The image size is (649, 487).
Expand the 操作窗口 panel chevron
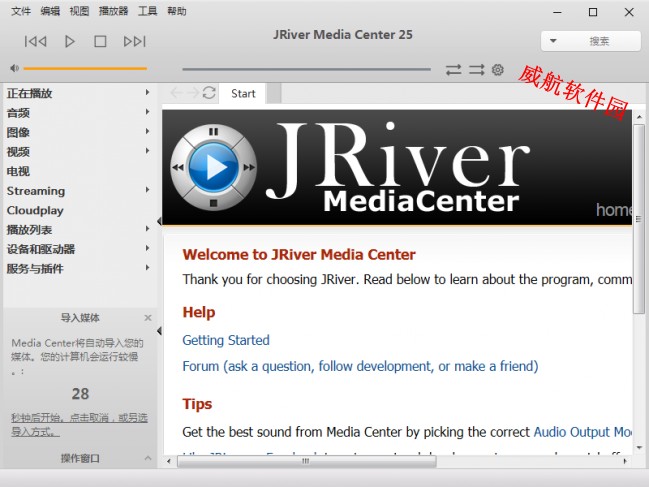[148, 458]
